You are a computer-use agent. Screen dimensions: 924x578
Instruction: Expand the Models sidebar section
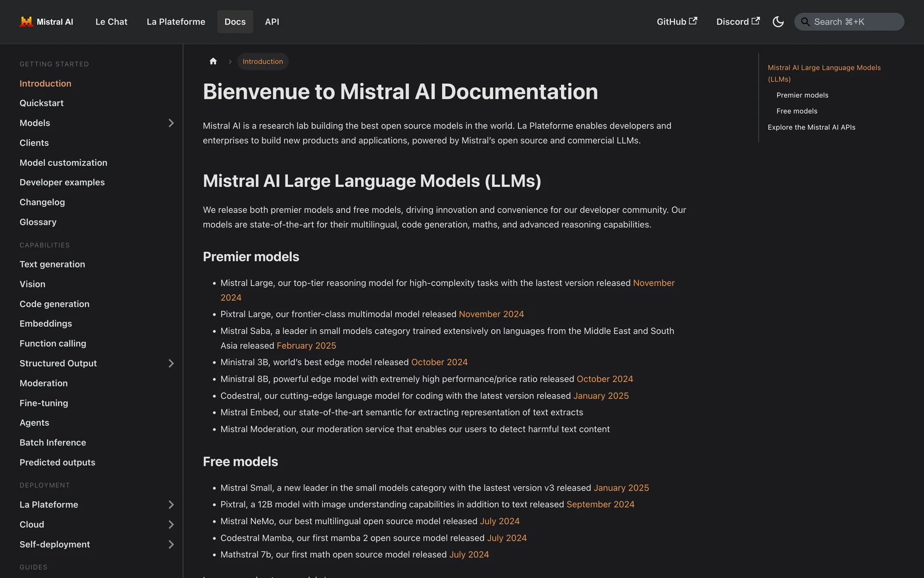pyautogui.click(x=171, y=123)
